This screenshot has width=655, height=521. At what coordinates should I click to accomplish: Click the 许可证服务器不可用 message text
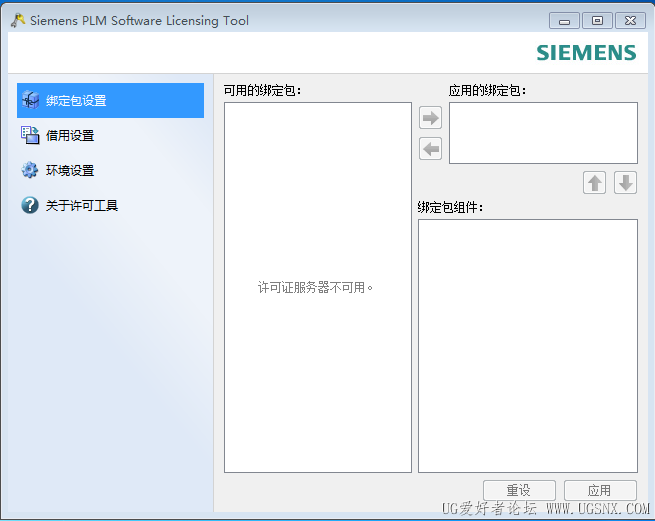tap(315, 287)
